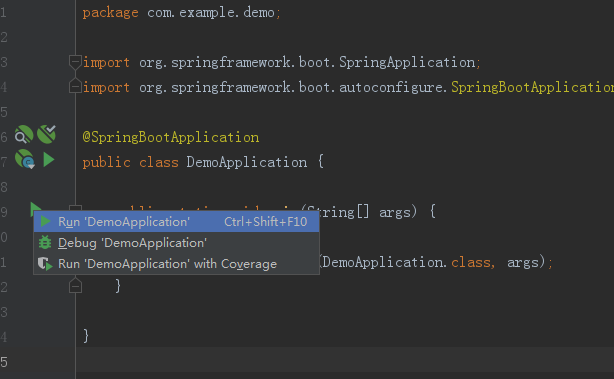Screen dimensions: 614x379
Task: Click the green run arrow beside DemoApplication class
Action: [49, 160]
